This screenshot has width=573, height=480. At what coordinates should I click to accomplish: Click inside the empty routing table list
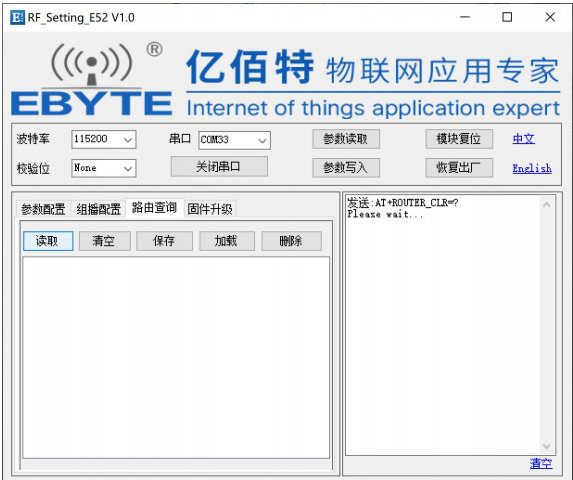pyautogui.click(x=176, y=357)
